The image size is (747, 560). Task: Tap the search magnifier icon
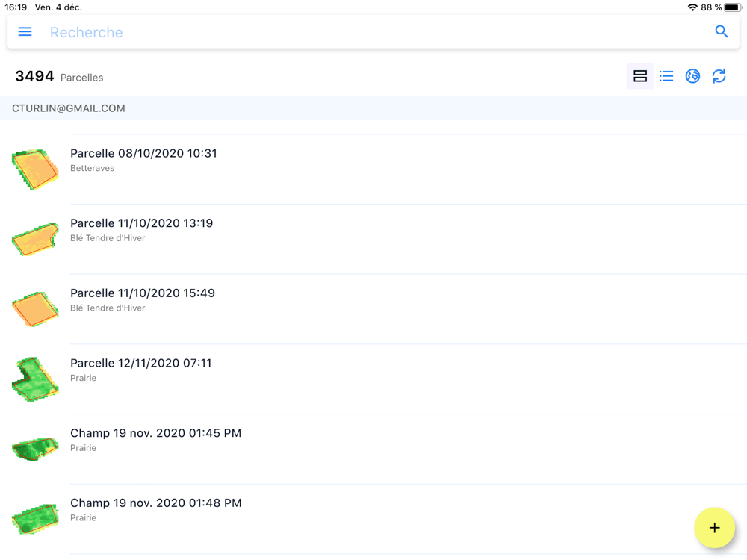tap(722, 32)
